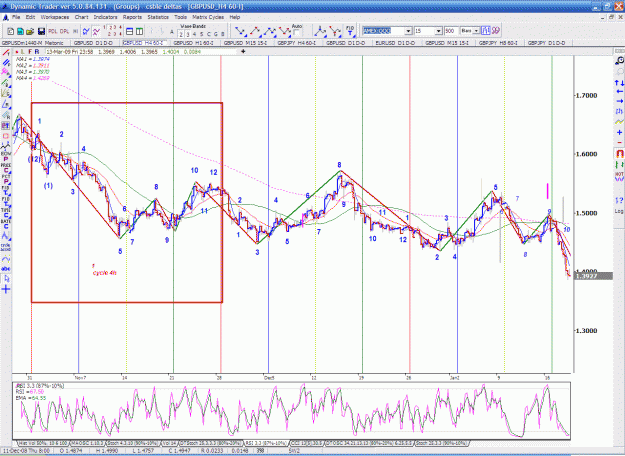Image resolution: width=625 pixels, height=456 pixels.
Task: Click the Log scale button
Action: (619, 211)
